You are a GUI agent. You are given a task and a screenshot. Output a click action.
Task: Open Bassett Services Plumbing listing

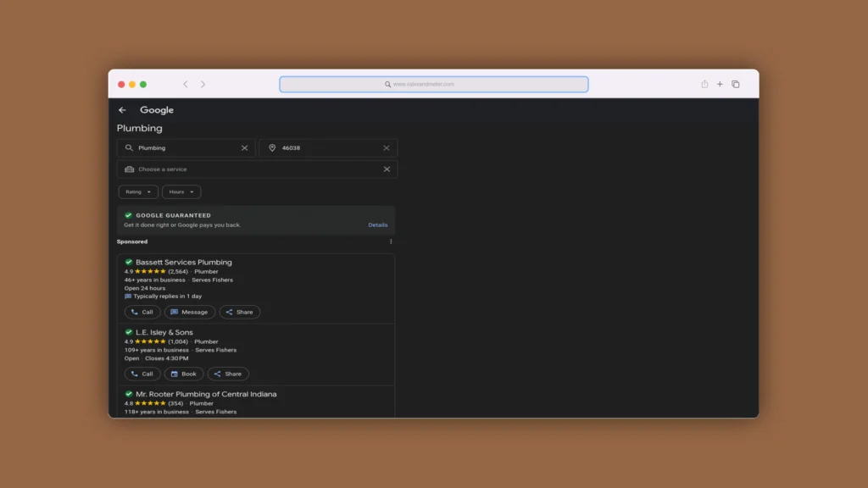pos(184,263)
